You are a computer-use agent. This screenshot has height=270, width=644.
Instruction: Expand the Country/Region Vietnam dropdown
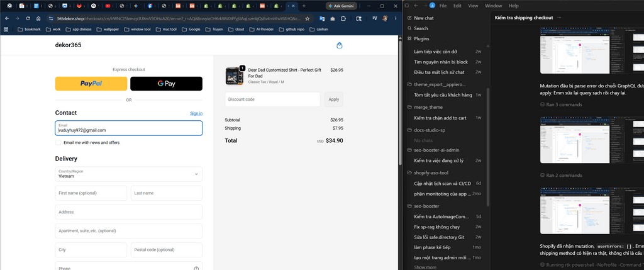pos(128,174)
